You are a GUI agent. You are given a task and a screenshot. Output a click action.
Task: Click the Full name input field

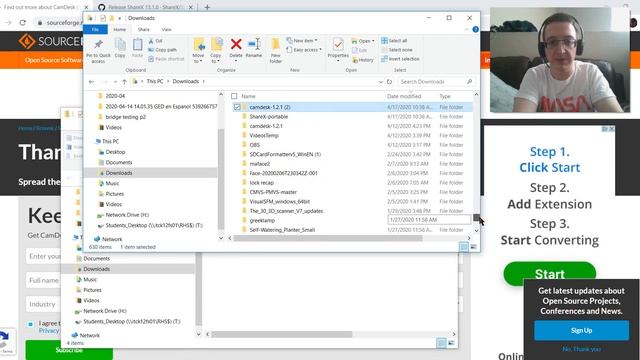click(x=43, y=280)
